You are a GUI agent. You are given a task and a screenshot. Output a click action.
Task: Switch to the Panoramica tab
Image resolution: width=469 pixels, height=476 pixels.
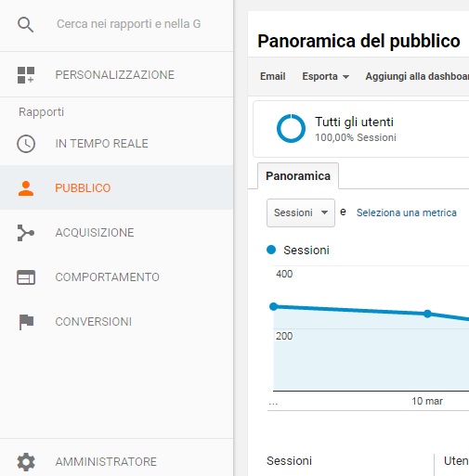(x=298, y=175)
